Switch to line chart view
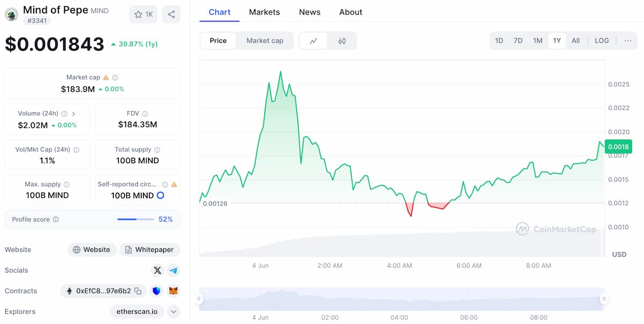The image size is (644, 324). [313, 41]
